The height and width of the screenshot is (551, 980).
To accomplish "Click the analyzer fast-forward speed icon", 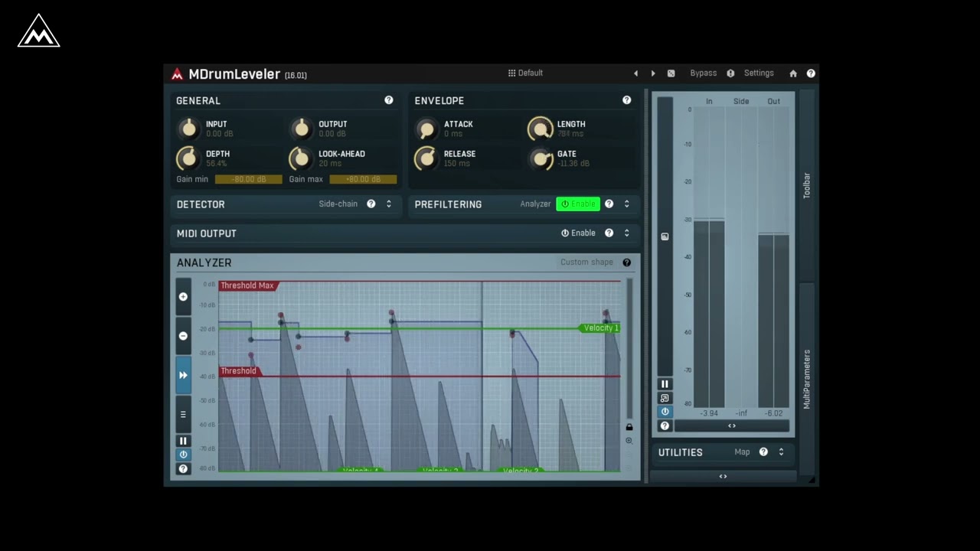I will pyautogui.click(x=183, y=375).
